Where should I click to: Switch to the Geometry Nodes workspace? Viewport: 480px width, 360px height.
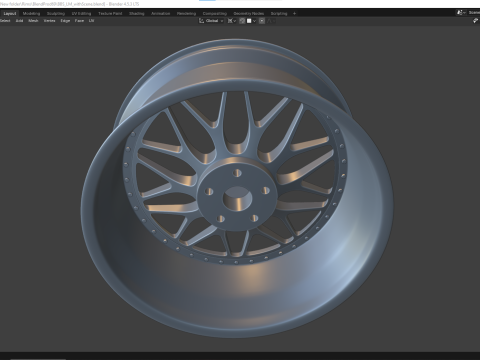pos(249,13)
